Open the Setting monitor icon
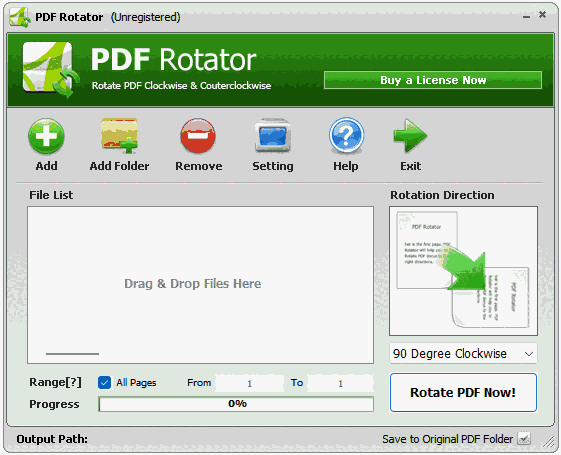The image size is (561, 455). coord(273,136)
